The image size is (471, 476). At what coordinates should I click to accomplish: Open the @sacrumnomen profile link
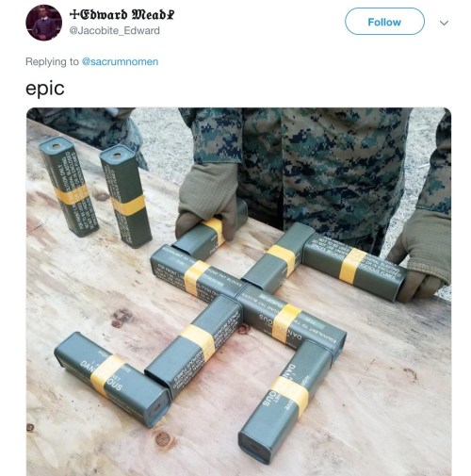pos(120,61)
